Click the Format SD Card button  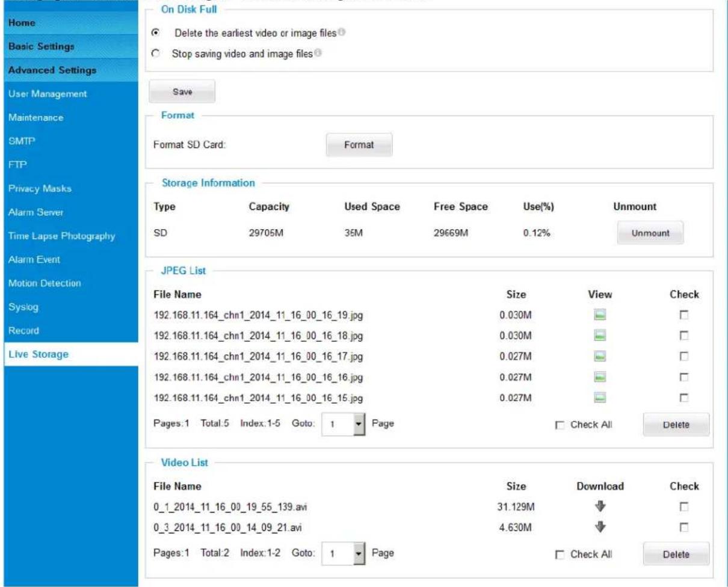click(x=359, y=145)
